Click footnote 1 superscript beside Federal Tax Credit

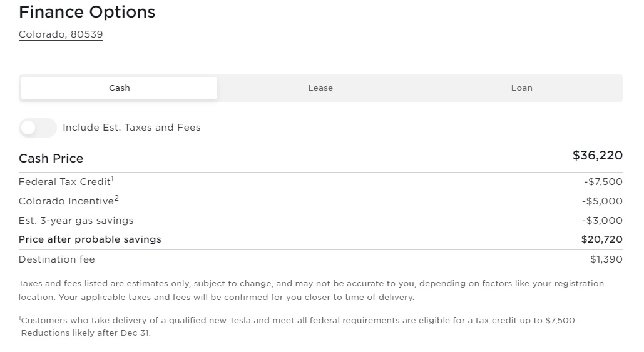pyautogui.click(x=112, y=179)
